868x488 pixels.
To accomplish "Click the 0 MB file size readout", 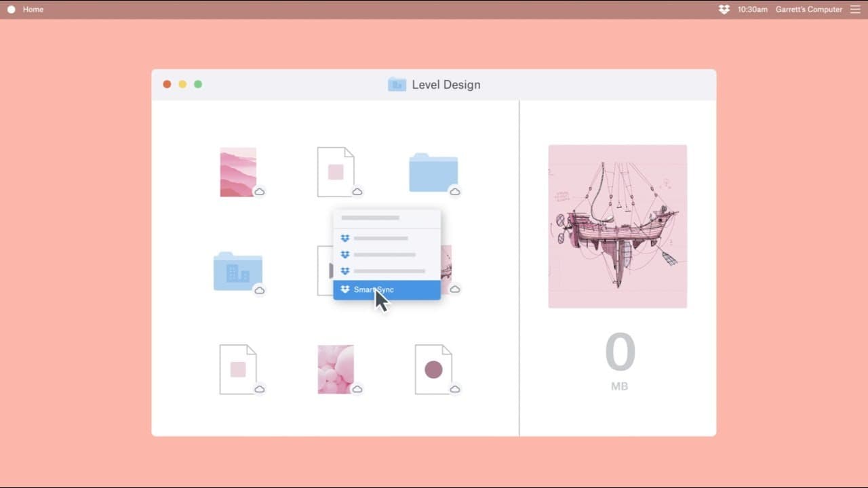I will tap(620, 361).
